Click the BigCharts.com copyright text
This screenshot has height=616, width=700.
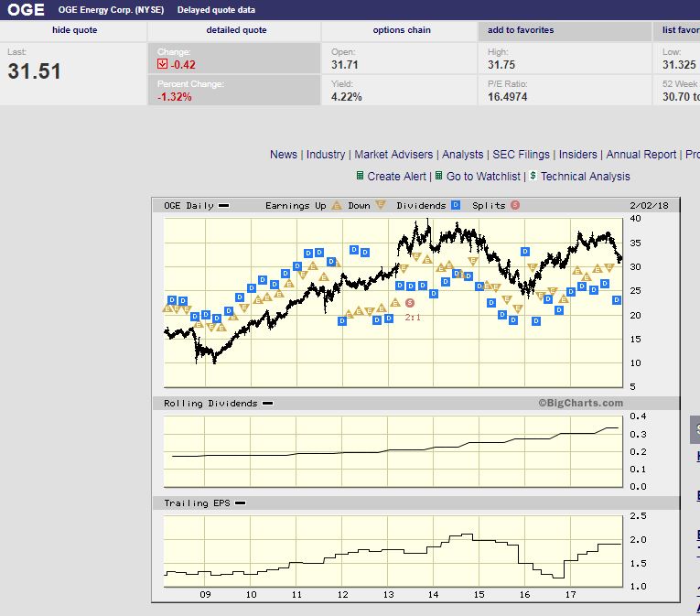580,403
